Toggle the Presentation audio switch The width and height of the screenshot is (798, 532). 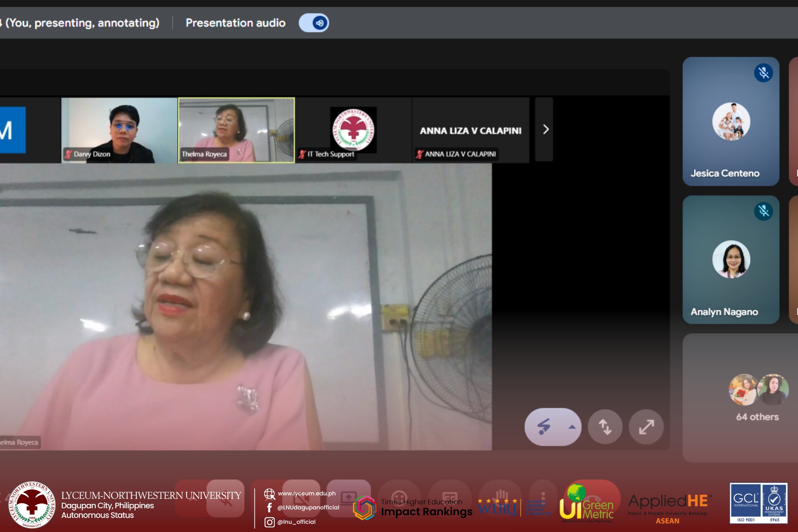tap(314, 23)
